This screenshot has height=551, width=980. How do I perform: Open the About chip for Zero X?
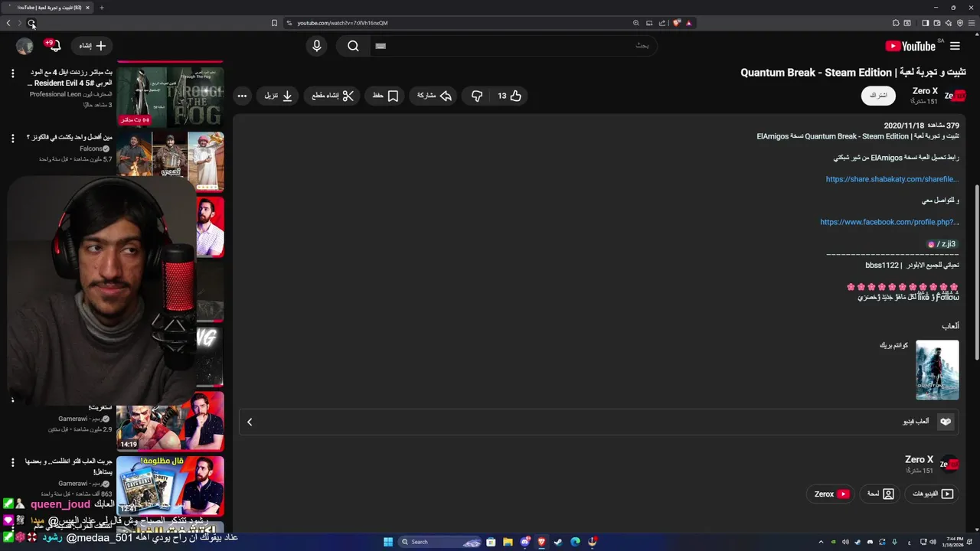click(x=880, y=494)
